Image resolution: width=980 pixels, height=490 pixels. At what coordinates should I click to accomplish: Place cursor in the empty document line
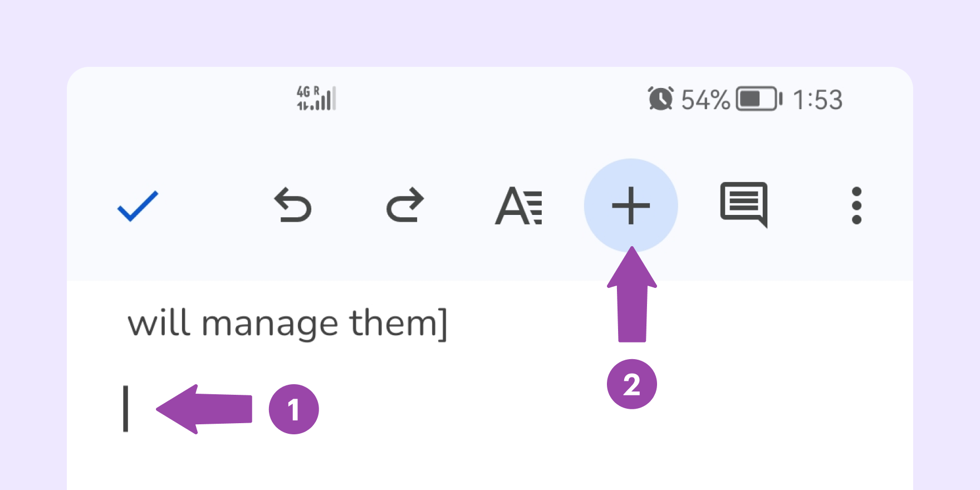pyautogui.click(x=126, y=409)
